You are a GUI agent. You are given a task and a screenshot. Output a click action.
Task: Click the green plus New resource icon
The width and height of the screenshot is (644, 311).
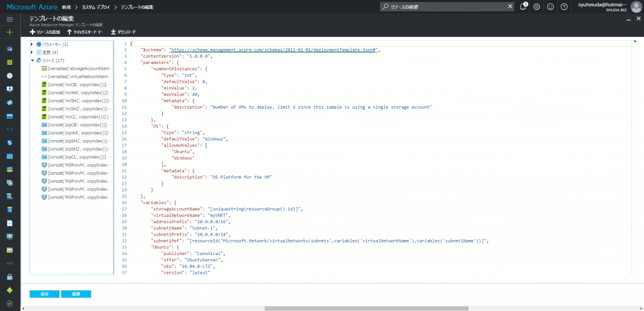pos(10,32)
